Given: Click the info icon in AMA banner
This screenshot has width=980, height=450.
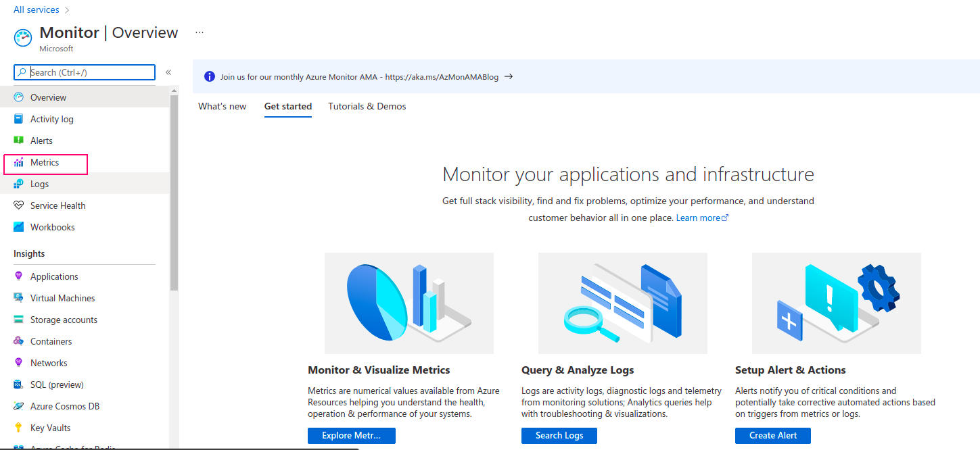Looking at the screenshot, I should (x=210, y=76).
